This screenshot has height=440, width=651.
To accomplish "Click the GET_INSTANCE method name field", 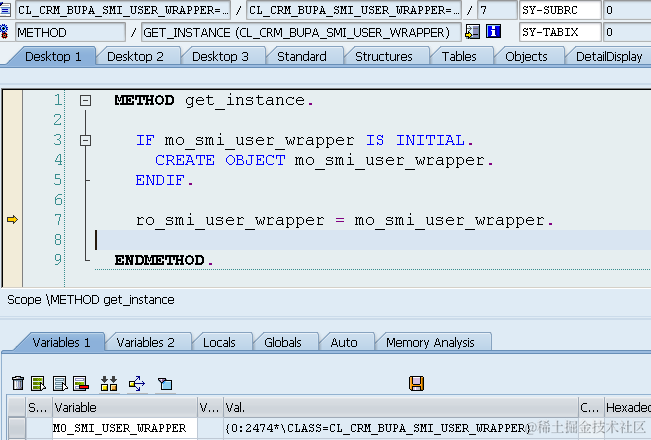I will pos(301,32).
